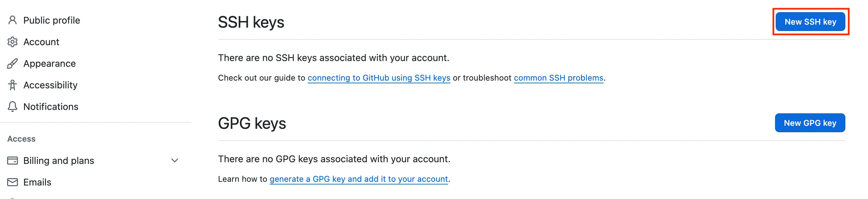
Task: Open generate a GPG key link
Action: [x=358, y=179]
